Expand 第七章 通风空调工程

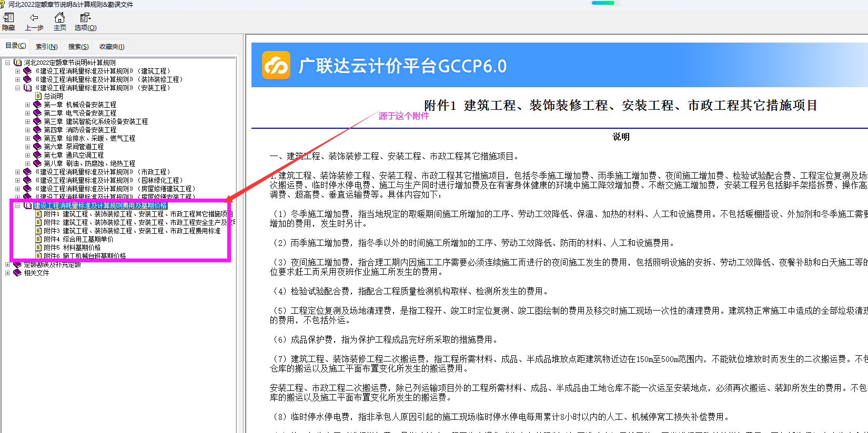click(27, 155)
